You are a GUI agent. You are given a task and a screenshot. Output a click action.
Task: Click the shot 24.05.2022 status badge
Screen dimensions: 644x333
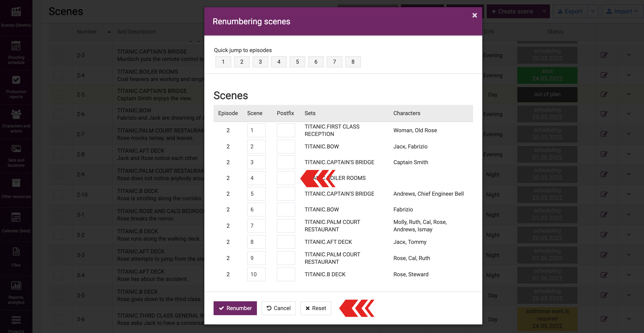(x=547, y=75)
